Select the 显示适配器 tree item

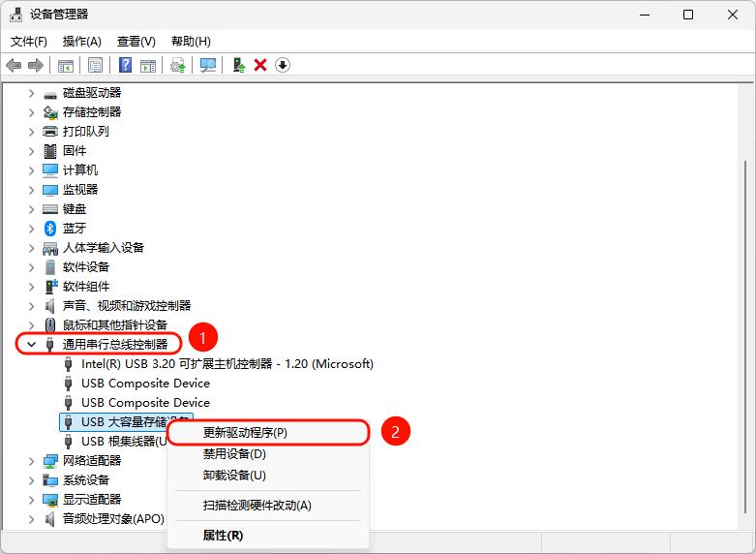click(x=92, y=499)
